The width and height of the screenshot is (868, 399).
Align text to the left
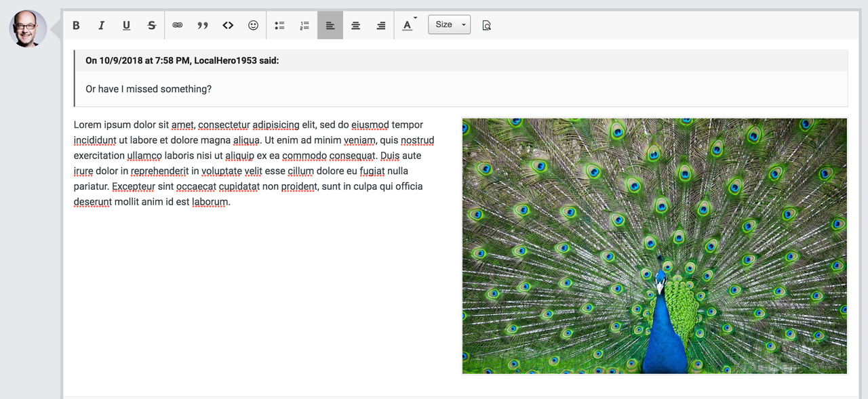330,25
